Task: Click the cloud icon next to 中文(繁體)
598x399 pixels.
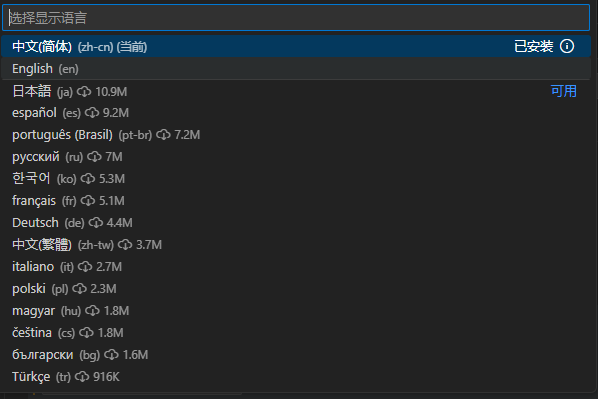Action: [125, 245]
